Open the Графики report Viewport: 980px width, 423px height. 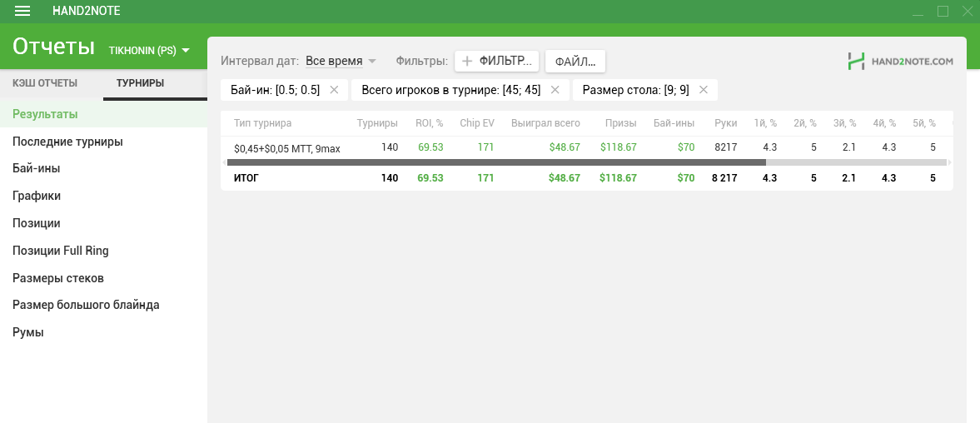click(37, 196)
